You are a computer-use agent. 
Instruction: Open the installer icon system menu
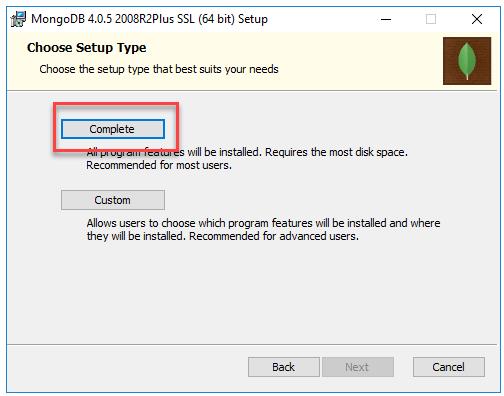(x=18, y=19)
